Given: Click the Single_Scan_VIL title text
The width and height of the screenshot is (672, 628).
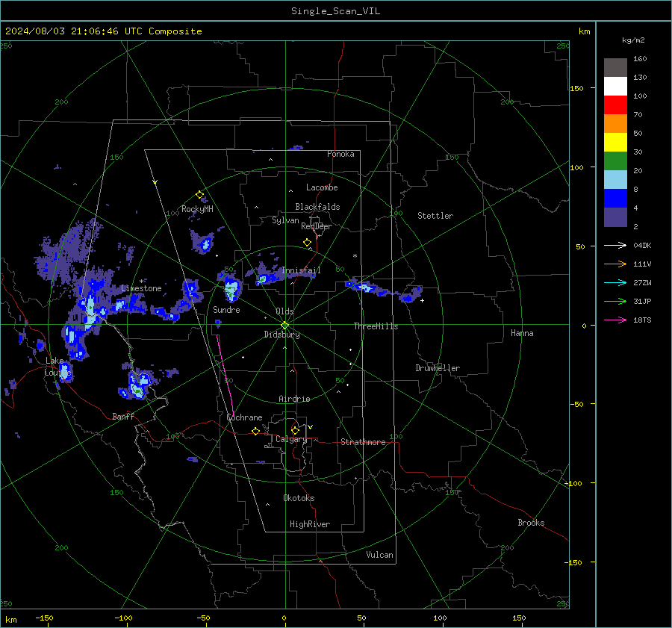Looking at the screenshot, I should [335, 11].
